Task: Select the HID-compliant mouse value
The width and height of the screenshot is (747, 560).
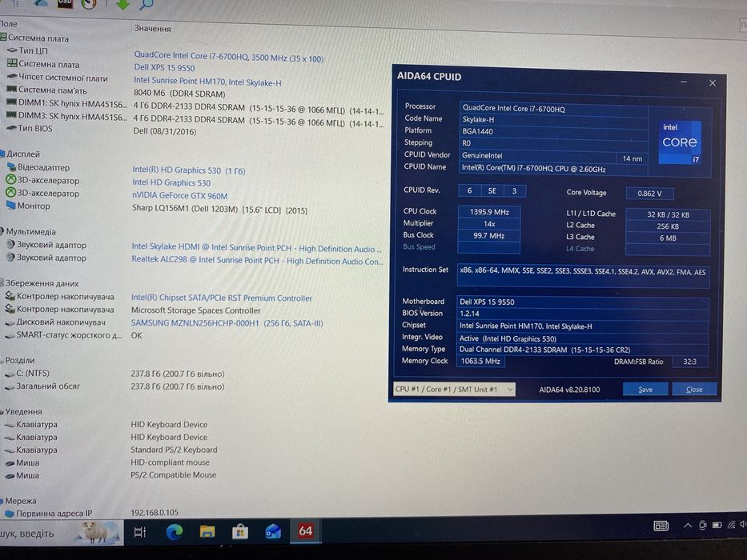Action: [x=170, y=462]
